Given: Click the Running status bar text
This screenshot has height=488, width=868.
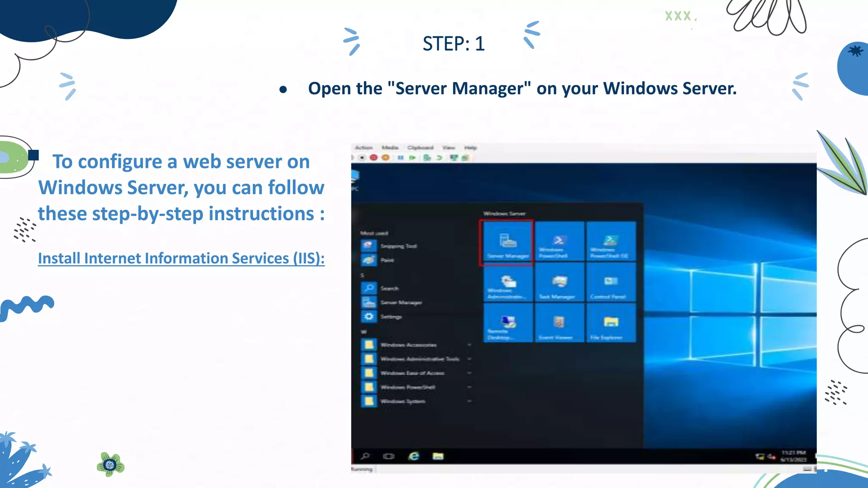Looking at the screenshot, I should click(362, 469).
